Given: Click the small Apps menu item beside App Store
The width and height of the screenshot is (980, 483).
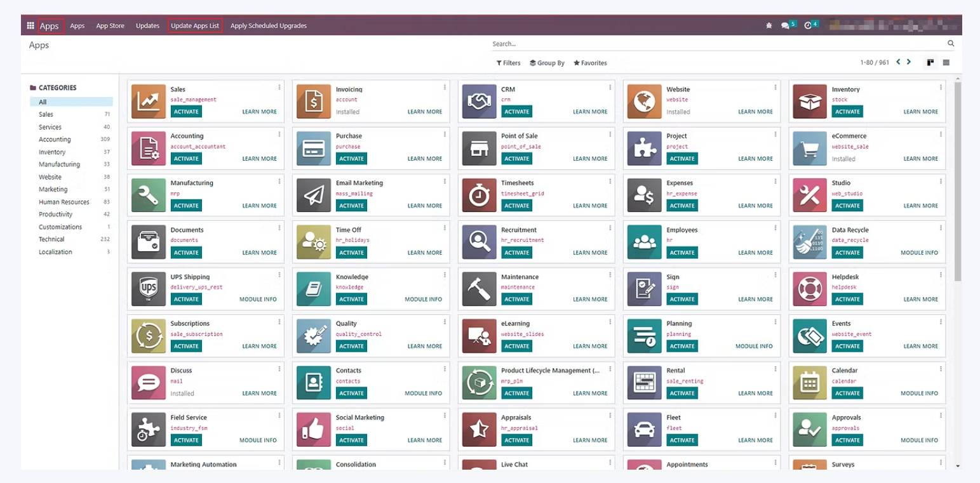Looking at the screenshot, I should 77,26.
